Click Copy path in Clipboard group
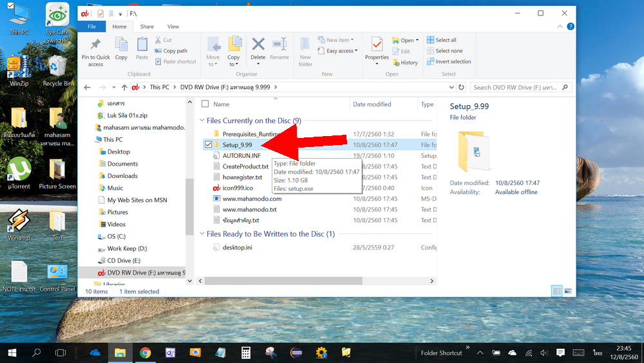 (171, 51)
